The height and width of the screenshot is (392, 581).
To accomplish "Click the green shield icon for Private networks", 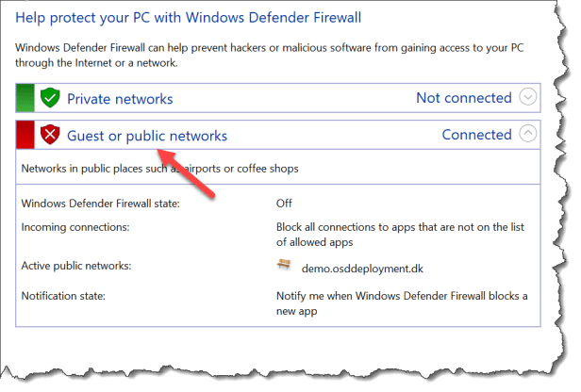I will (51, 98).
